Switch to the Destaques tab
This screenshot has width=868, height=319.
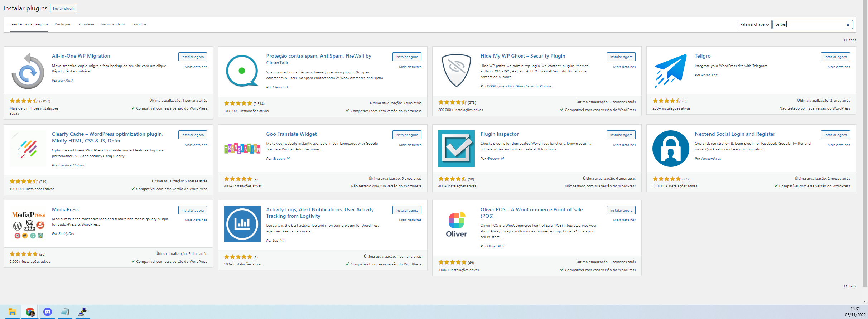pyautogui.click(x=63, y=24)
